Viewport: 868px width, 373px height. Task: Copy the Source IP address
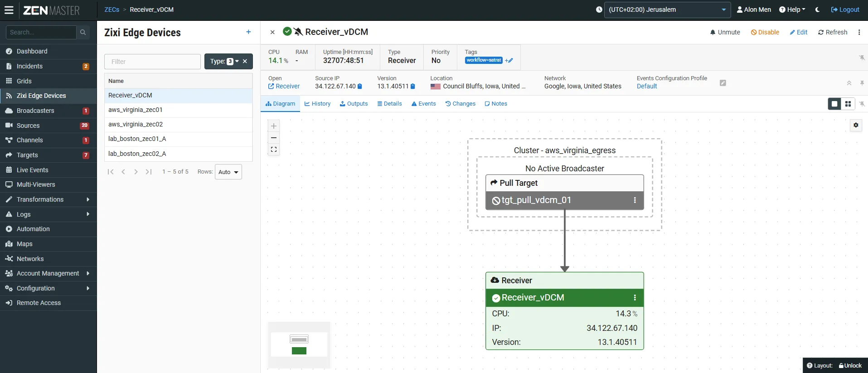[x=360, y=86]
